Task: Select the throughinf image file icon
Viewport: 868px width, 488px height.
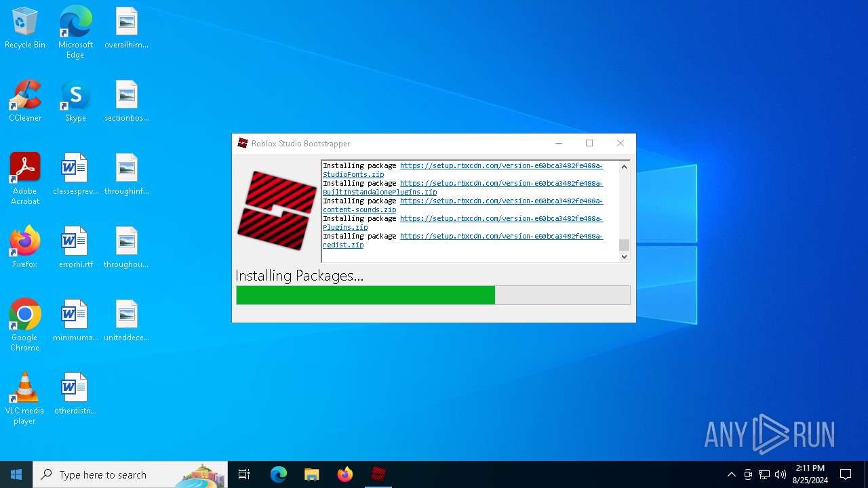Action: pos(126,174)
